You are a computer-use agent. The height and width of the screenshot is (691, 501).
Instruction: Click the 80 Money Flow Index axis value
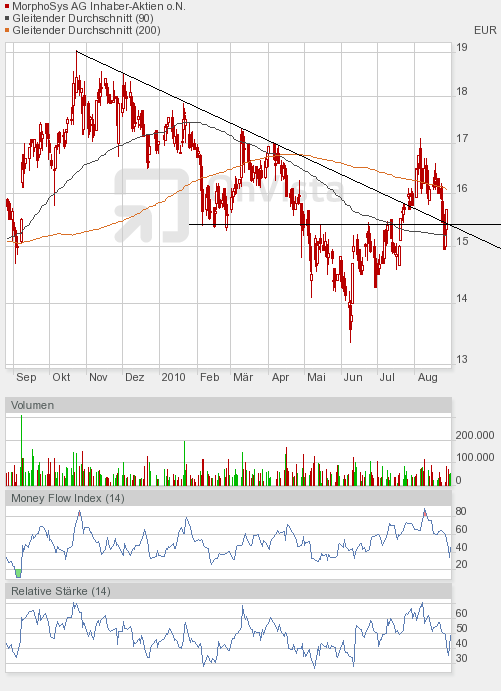tap(461, 512)
